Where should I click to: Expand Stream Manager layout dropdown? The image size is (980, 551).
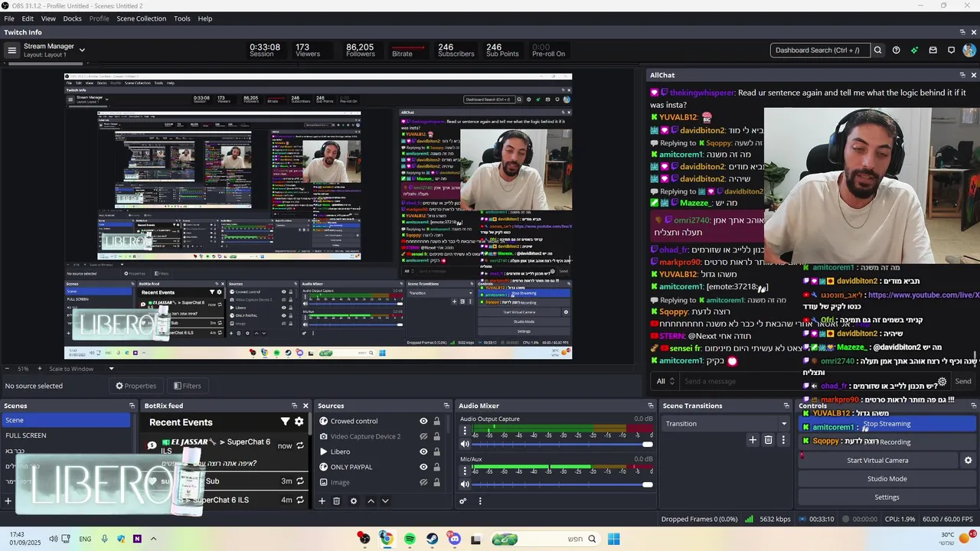tap(82, 51)
